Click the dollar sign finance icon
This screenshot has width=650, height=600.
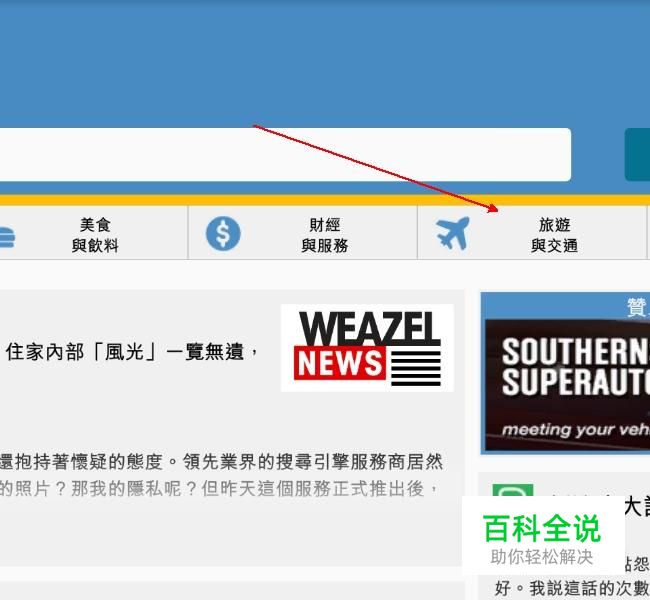(x=223, y=233)
